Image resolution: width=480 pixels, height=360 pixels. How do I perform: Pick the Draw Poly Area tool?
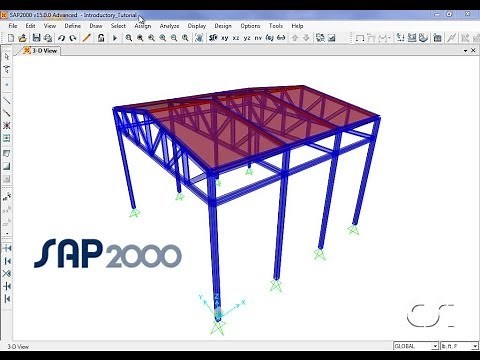click(7, 154)
